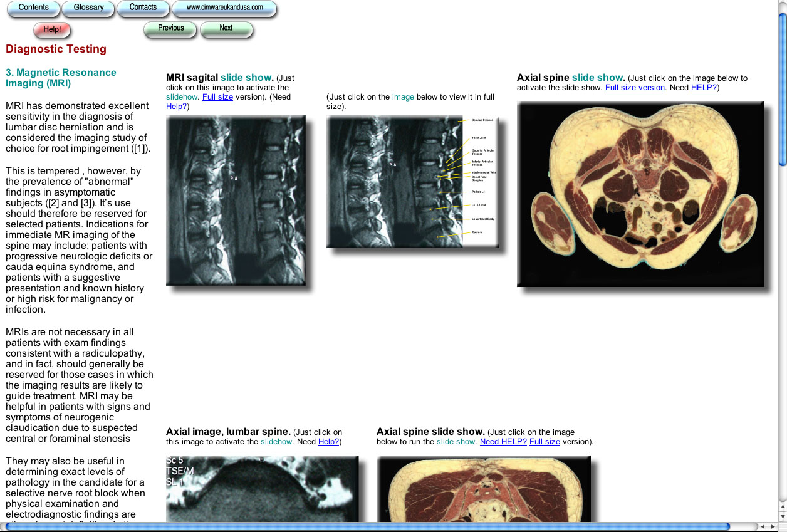
Task: Activate the MRI sagittal slide show image
Action: coord(236,201)
